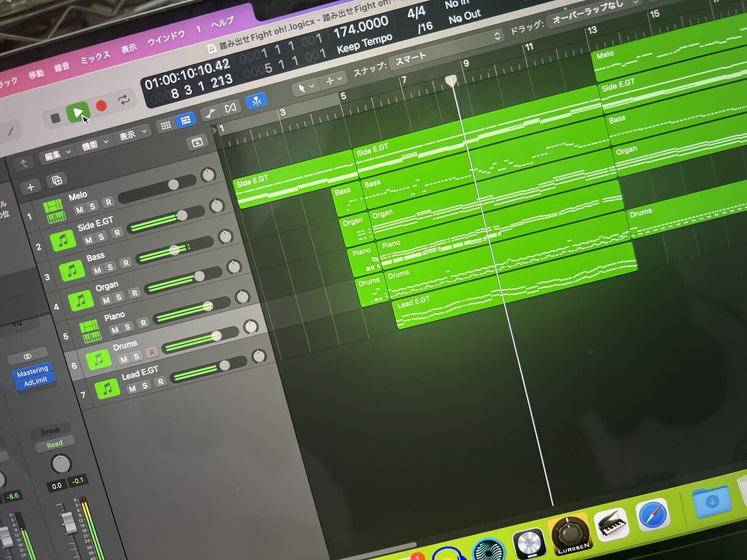Solo the Side E.GT track
This screenshot has width=747, height=560.
click(x=101, y=237)
